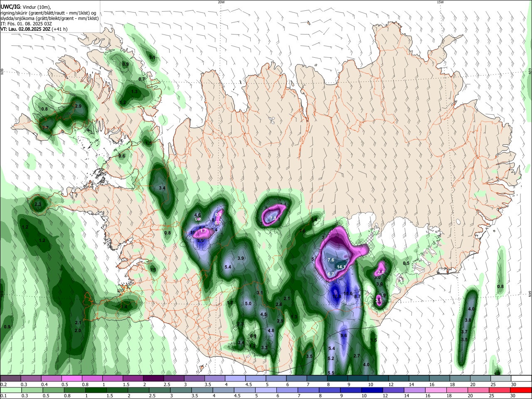532x399 pixels.
Task: Select the '1.6' precipitation value
Action: point(302,231)
